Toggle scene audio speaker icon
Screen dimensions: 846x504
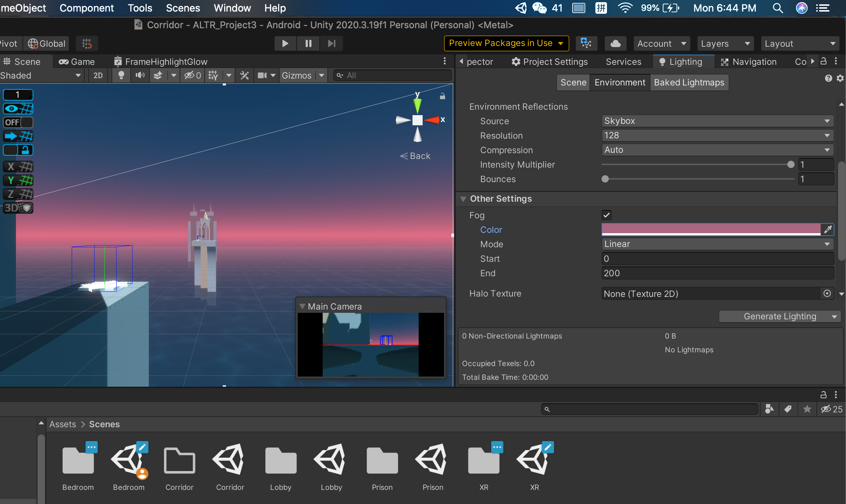click(x=140, y=75)
